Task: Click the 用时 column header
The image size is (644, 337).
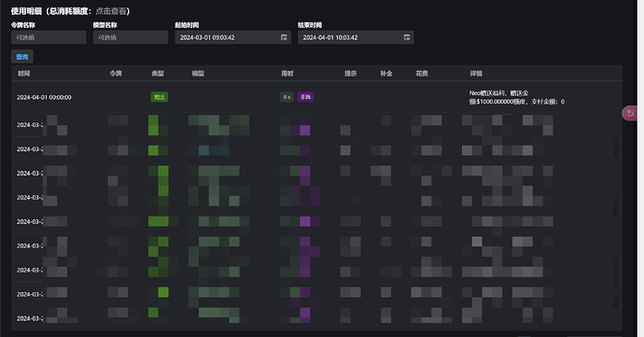Action: (x=287, y=73)
